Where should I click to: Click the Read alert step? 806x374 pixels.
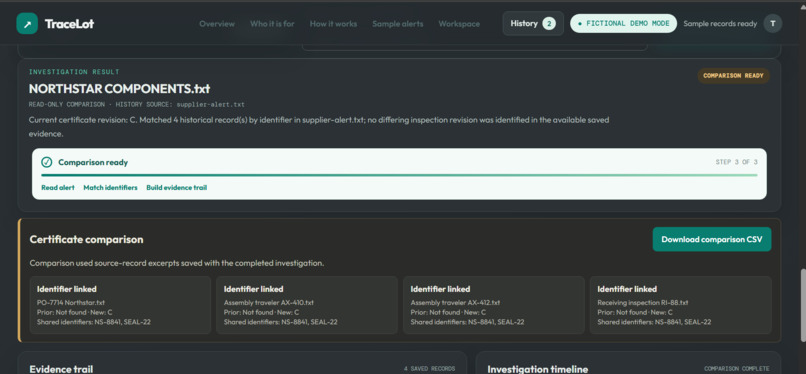58,188
